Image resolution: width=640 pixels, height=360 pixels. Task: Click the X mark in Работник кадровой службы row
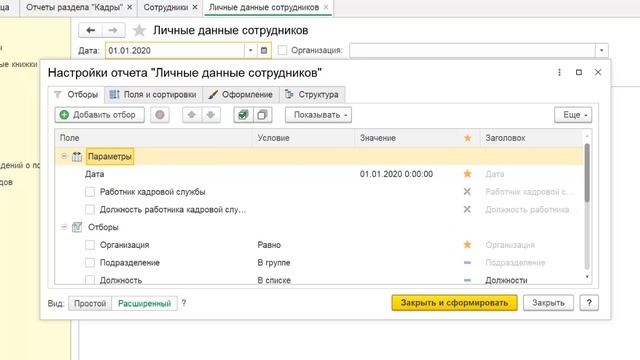[x=467, y=191]
